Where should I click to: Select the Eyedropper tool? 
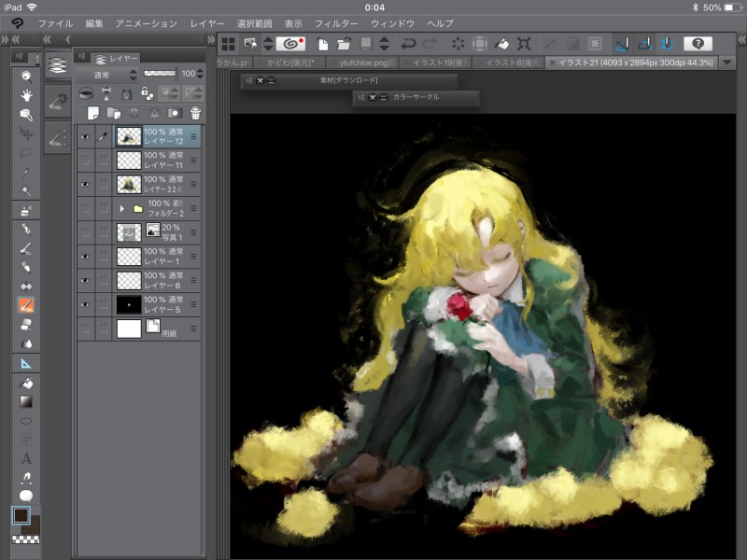pos(26,172)
